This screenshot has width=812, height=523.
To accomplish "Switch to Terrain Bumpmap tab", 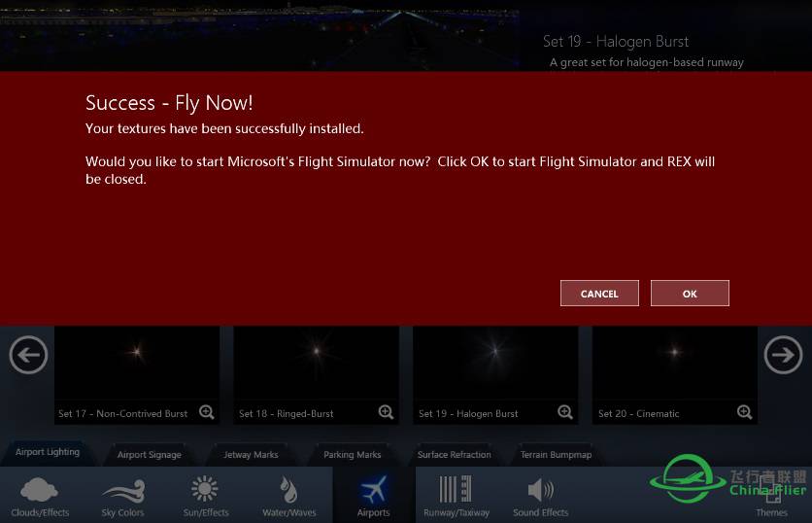I will pyautogui.click(x=556, y=455).
